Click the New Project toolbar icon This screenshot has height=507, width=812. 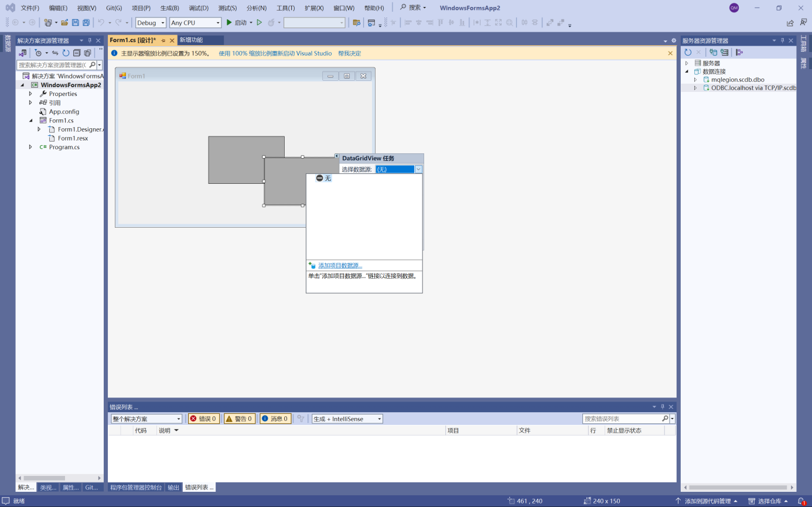(48, 22)
